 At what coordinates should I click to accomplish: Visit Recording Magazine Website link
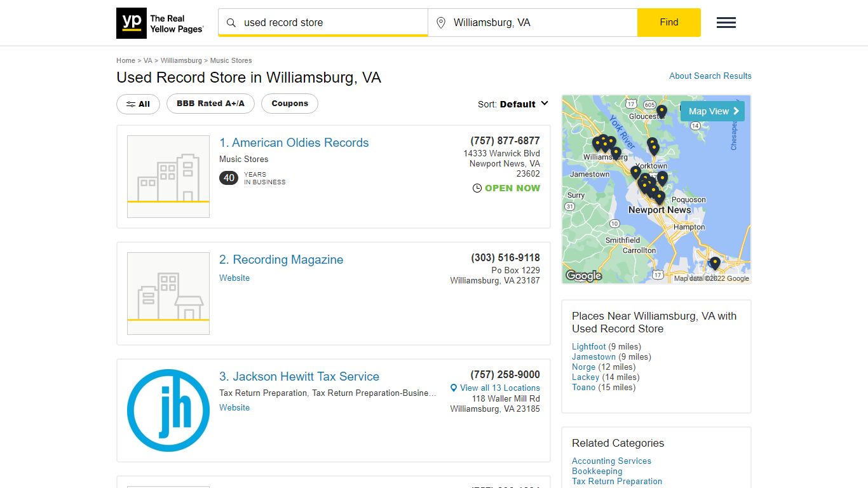[234, 278]
